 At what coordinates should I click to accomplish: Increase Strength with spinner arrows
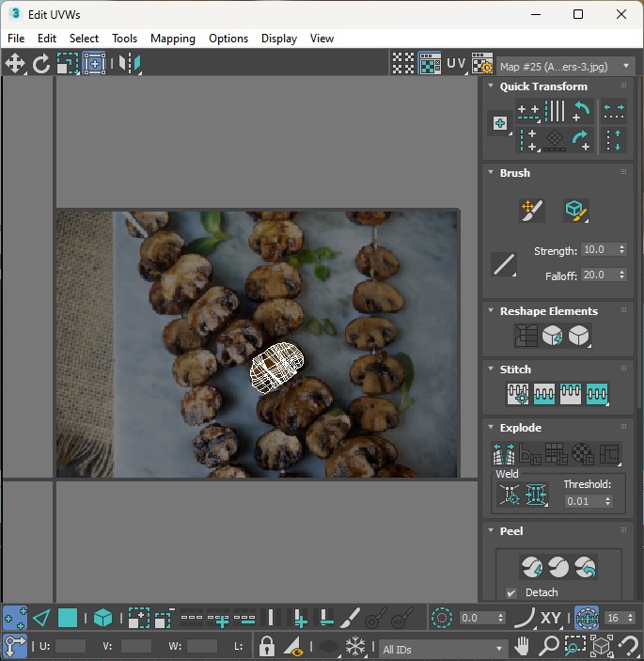(x=622, y=249)
